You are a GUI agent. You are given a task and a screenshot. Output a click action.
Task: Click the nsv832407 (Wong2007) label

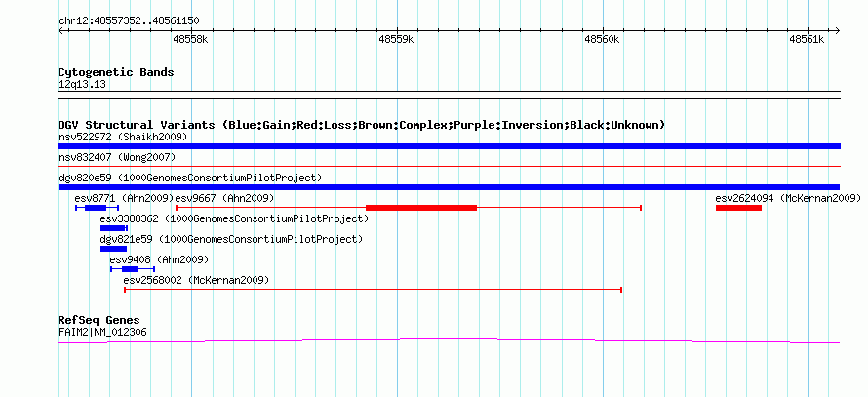tap(117, 157)
